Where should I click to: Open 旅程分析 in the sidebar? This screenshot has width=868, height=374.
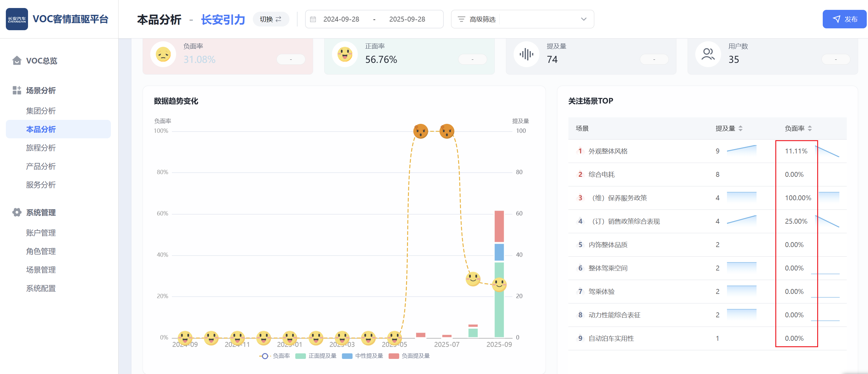41,148
